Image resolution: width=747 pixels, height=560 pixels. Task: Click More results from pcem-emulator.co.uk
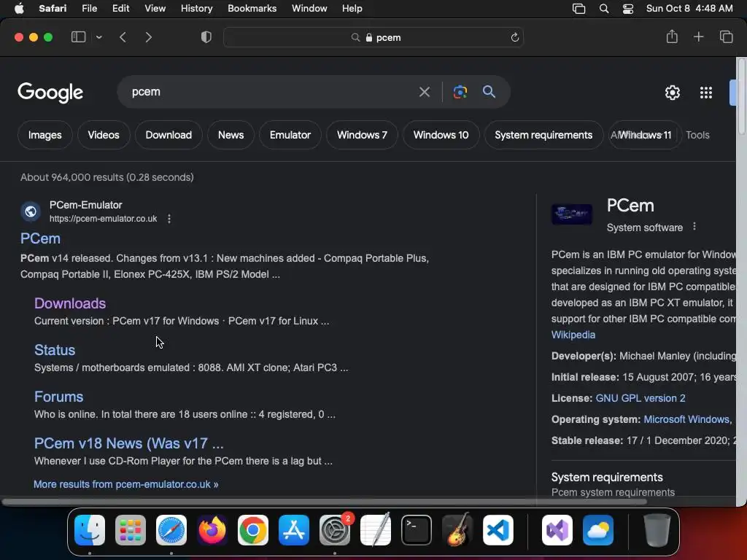pyautogui.click(x=125, y=484)
